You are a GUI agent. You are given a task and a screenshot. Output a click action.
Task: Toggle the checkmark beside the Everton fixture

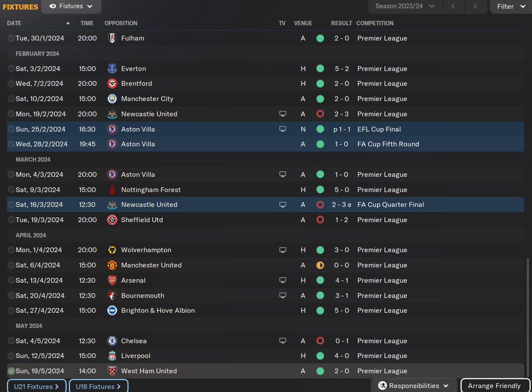pos(11,69)
